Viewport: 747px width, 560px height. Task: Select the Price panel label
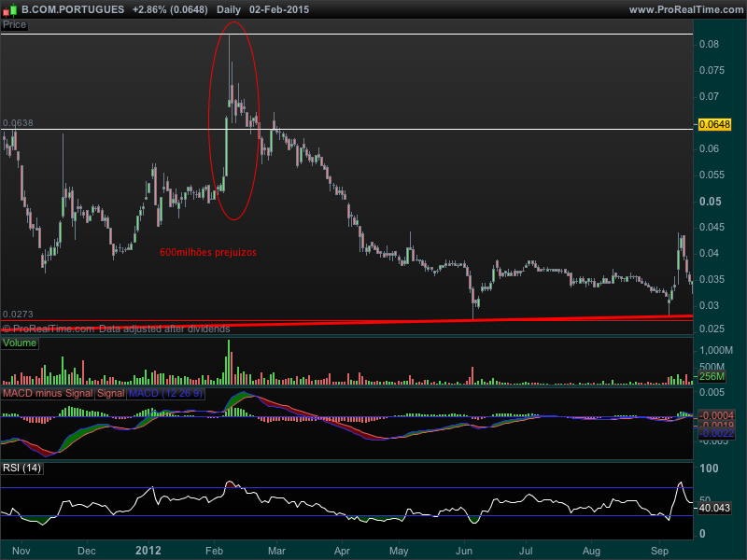pyautogui.click(x=14, y=25)
